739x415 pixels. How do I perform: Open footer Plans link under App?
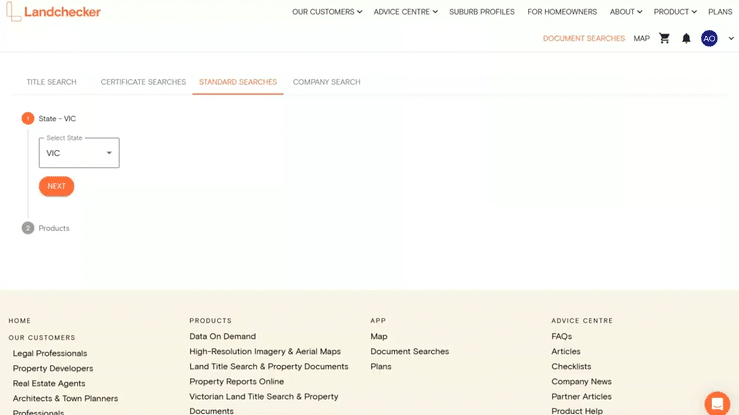[381, 366]
